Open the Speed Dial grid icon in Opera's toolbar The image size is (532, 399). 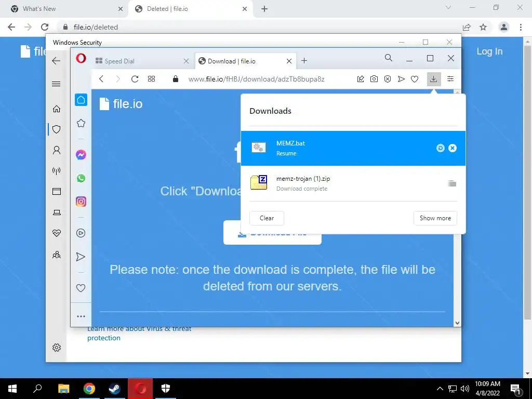151,79
